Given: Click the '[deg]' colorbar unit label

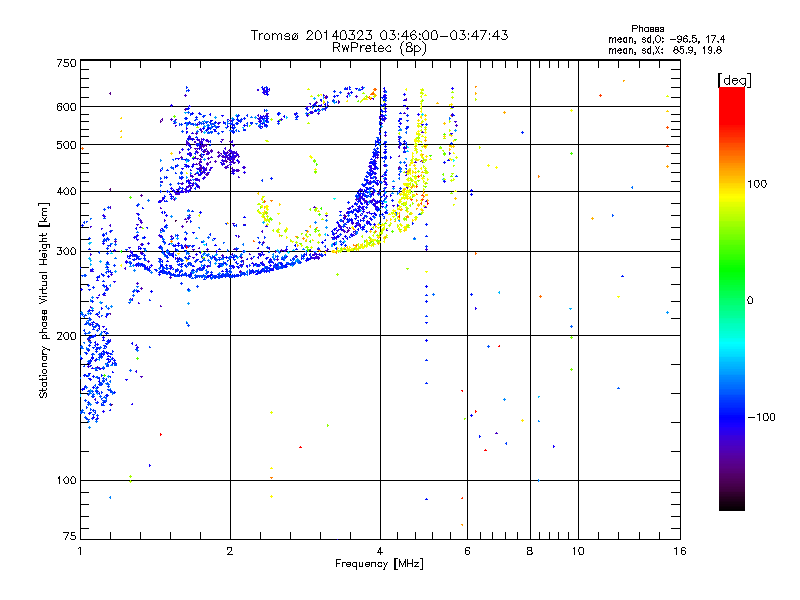Looking at the screenshot, I should pyautogui.click(x=734, y=80).
